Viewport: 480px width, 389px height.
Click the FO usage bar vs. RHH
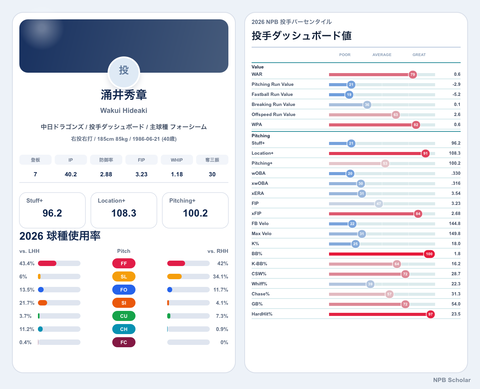[x=188, y=290]
